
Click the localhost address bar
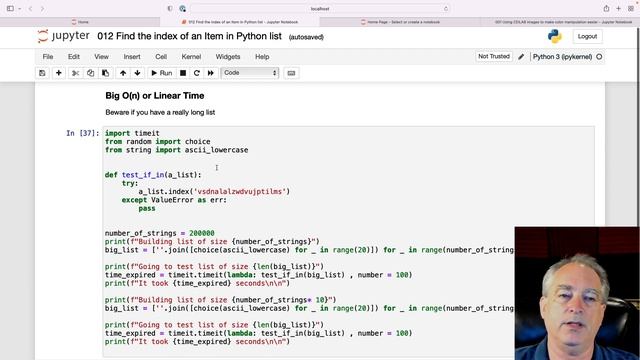click(320, 9)
